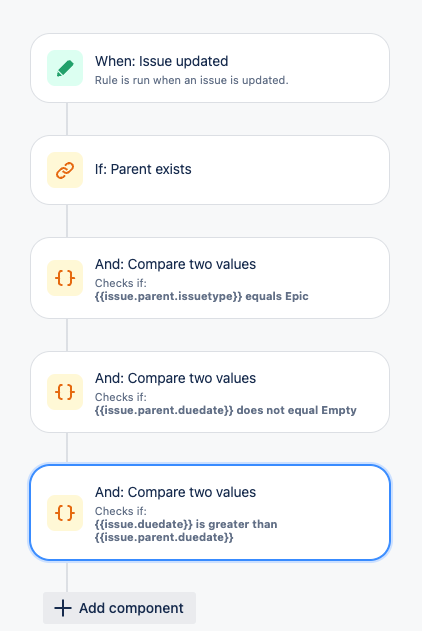
Task: Click the connector line above the highlighted condition card
Action: point(67,448)
